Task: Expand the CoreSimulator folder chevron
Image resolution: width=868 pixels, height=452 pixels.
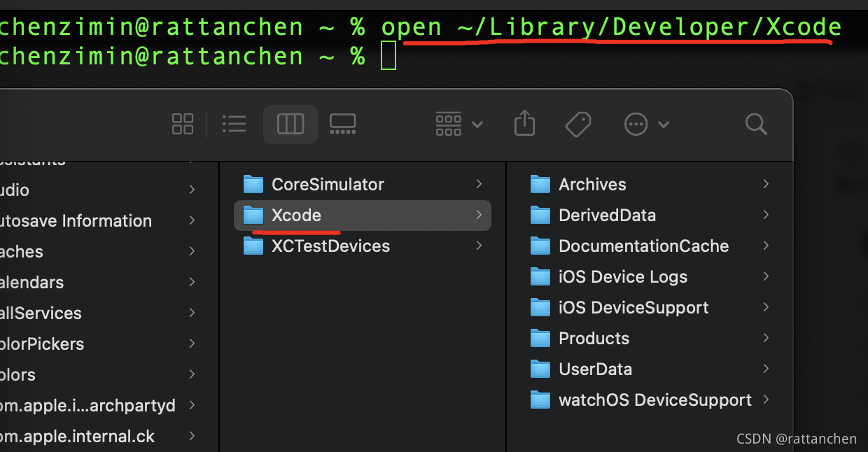Action: pos(479,184)
